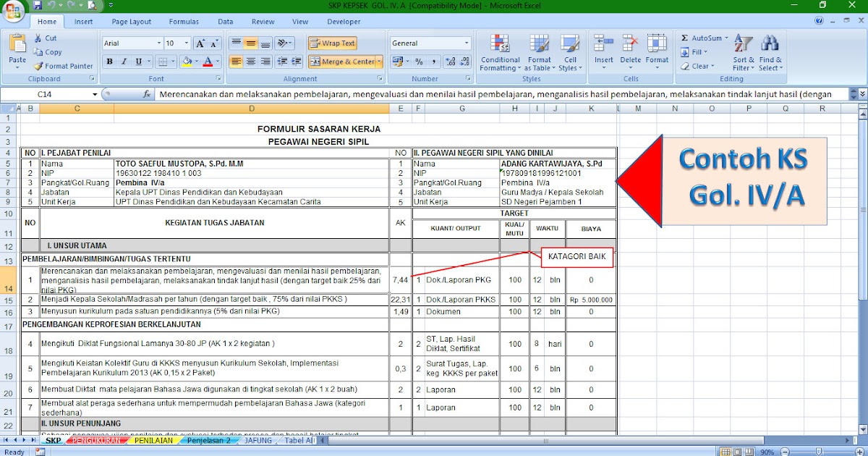Open the Developer ribbon tab

[x=344, y=22]
